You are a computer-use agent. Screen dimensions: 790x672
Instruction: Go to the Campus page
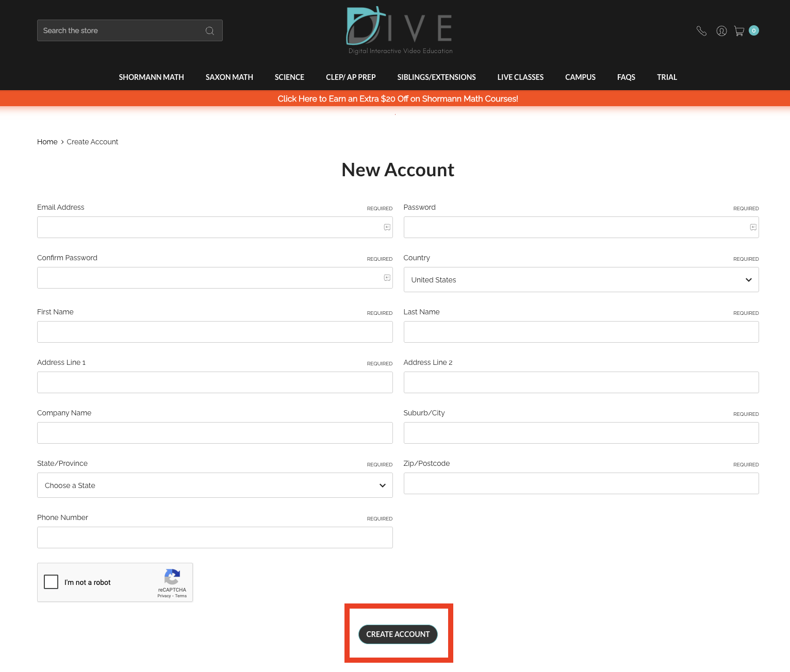[580, 77]
